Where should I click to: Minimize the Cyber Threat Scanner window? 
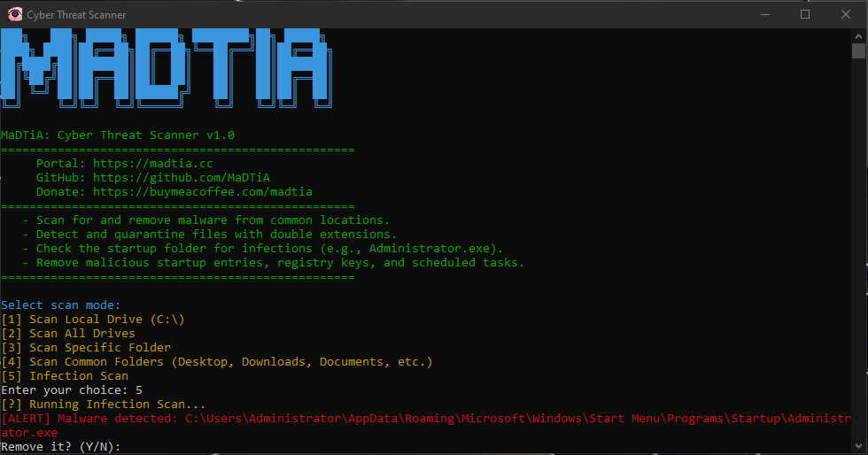765,14
